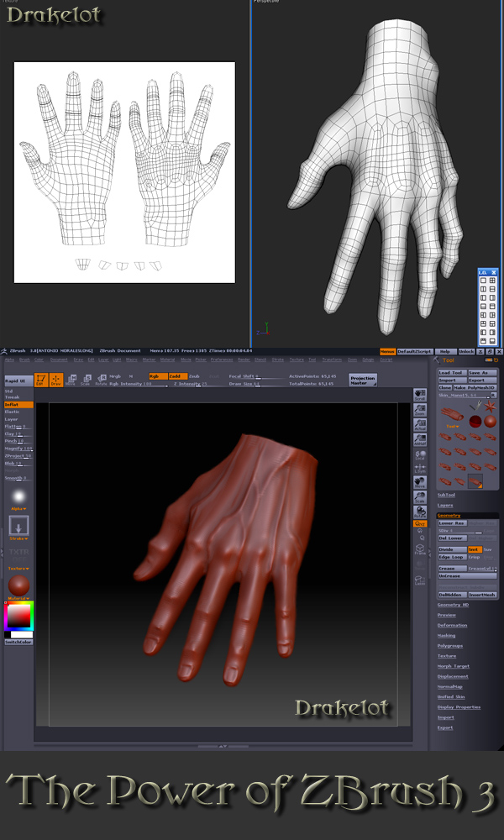
Task: Click Make PolyMesh3D button
Action: pos(475,387)
